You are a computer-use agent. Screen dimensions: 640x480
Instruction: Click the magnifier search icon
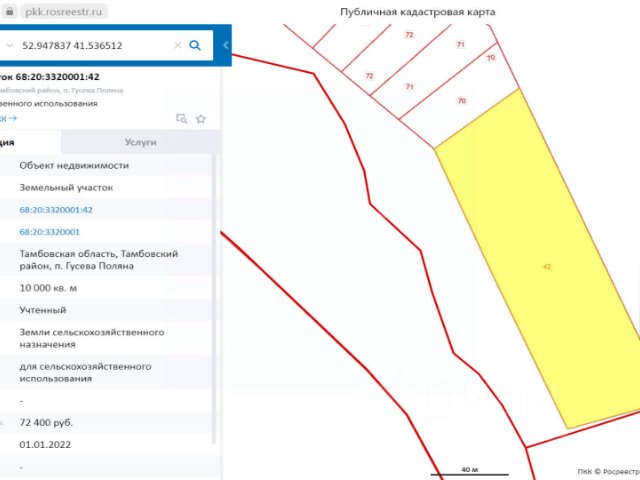pos(195,45)
